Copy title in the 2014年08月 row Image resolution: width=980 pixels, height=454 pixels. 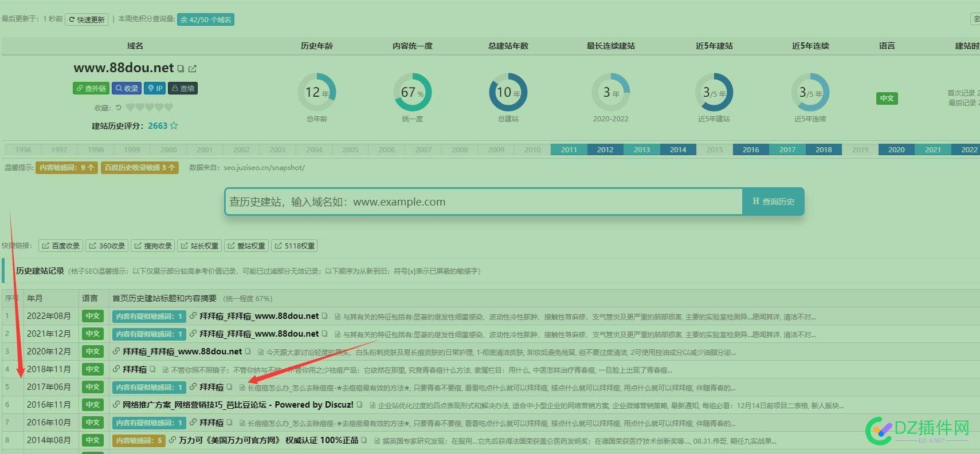[x=364, y=440]
